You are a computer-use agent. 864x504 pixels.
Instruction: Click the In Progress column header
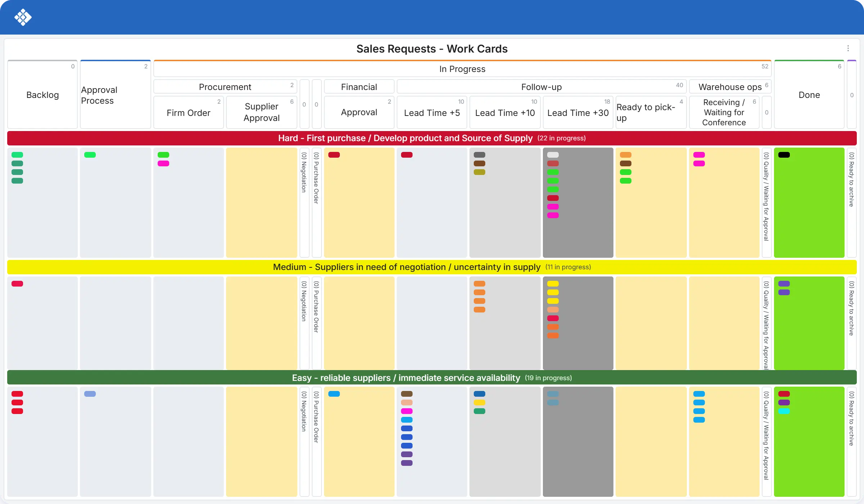462,69
